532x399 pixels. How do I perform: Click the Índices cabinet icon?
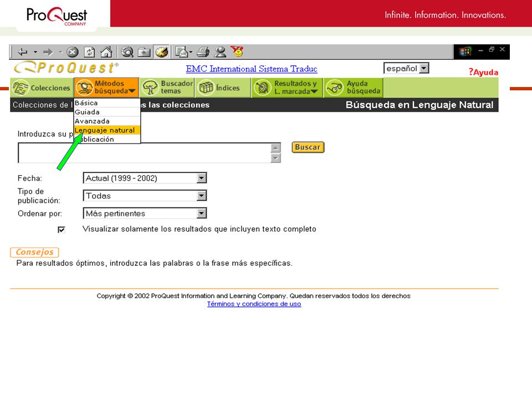206,88
